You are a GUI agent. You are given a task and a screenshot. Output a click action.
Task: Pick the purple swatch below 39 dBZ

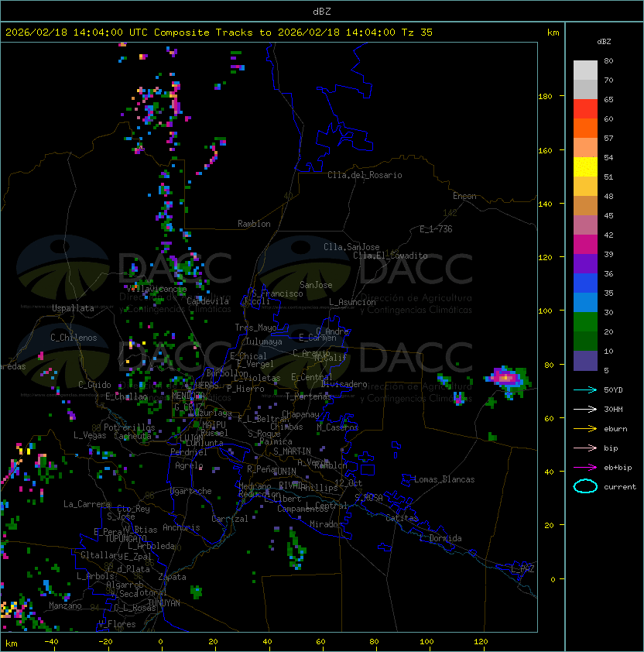coord(585,263)
